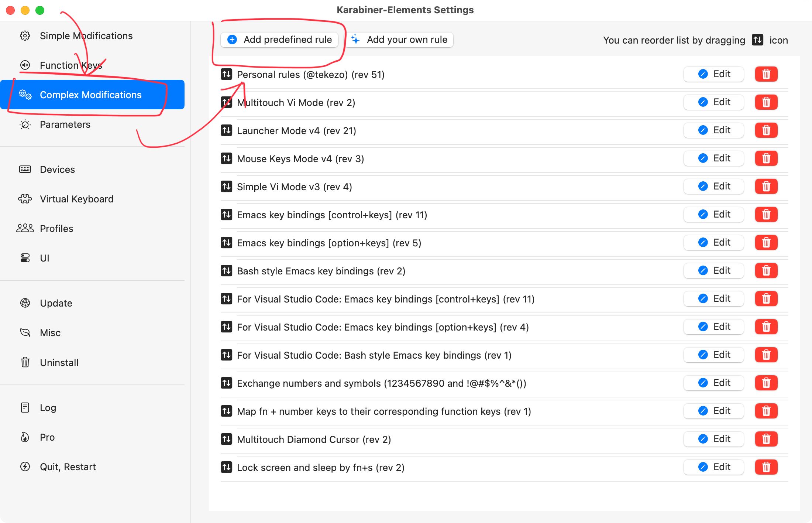This screenshot has width=812, height=523.
Task: Click the Parameters sidebar icon
Action: click(24, 124)
